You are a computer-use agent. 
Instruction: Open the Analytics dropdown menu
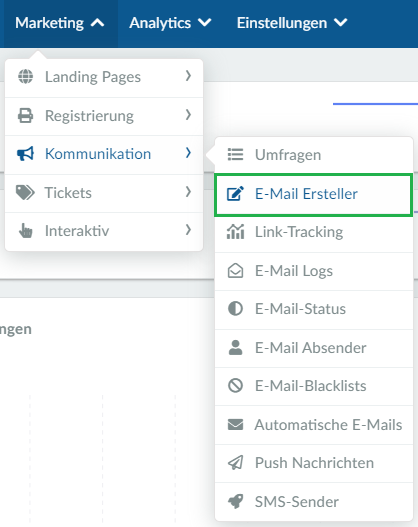[x=170, y=23]
